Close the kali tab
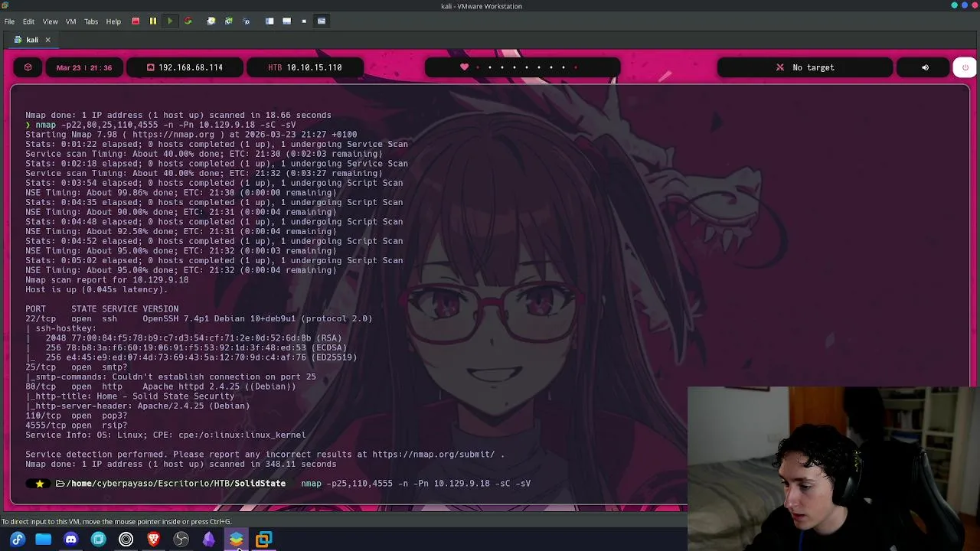Screen dimensions: 980x551 47,40
